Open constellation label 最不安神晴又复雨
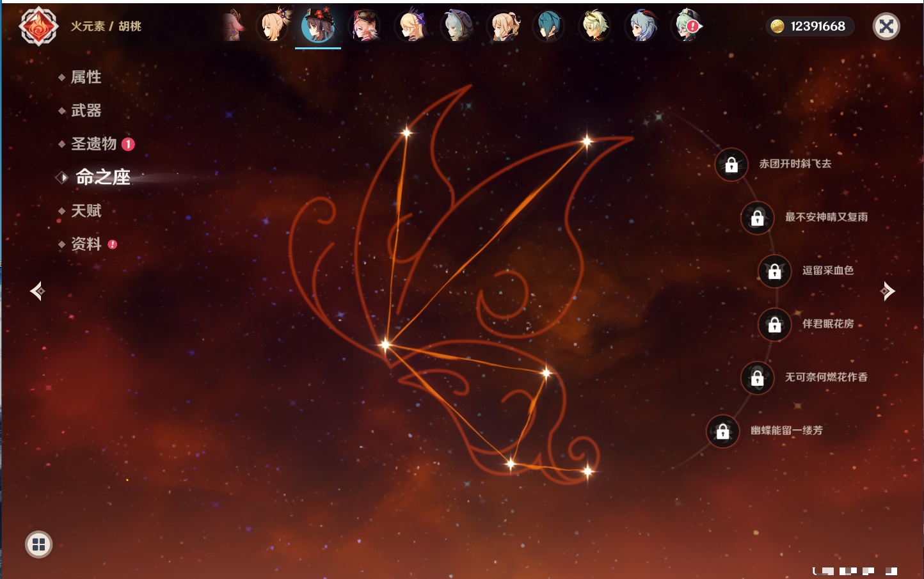 tap(826, 217)
